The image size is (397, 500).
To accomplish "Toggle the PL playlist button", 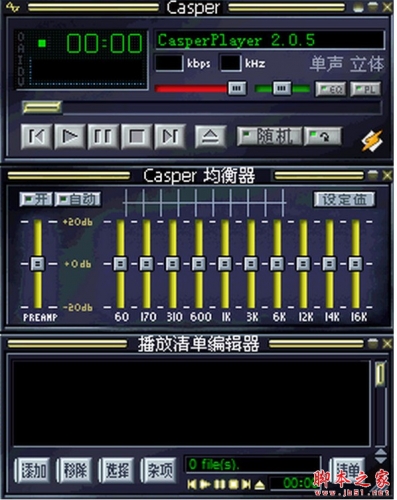I will click(365, 89).
